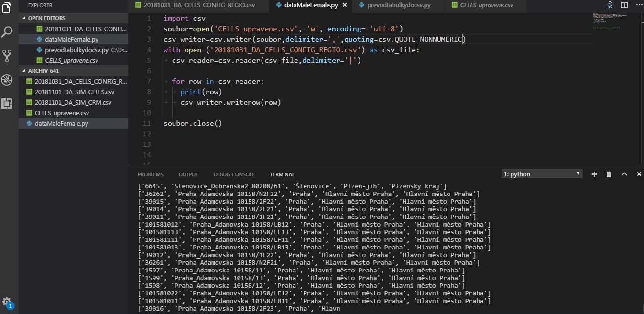
Task: Close the dataMaleFemale.py editor tab
Action: coord(345,5)
